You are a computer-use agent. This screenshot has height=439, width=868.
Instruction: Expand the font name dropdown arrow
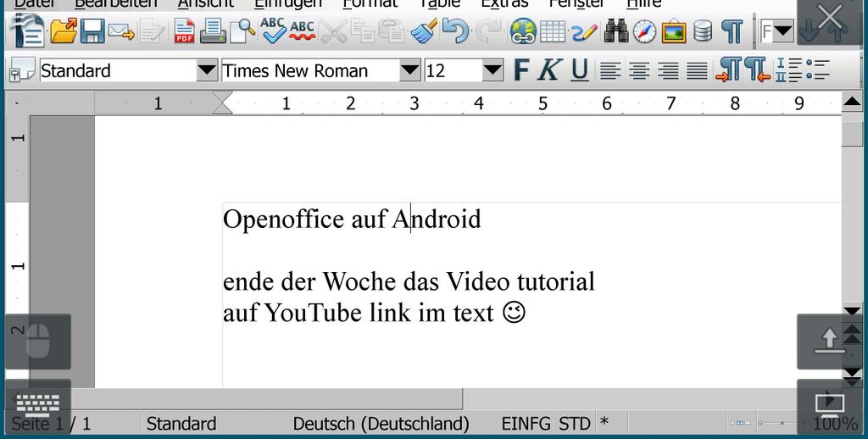click(410, 70)
